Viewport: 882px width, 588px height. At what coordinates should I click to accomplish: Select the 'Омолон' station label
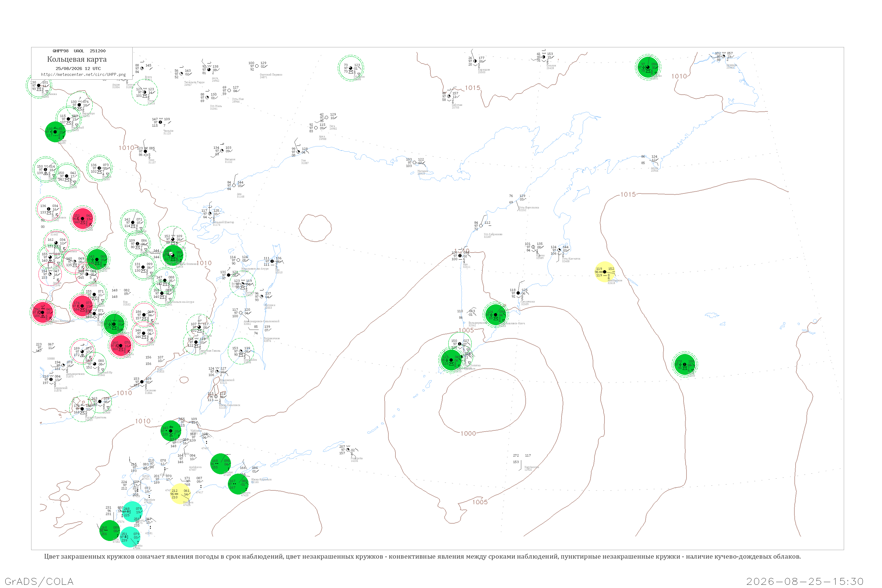[551, 66]
